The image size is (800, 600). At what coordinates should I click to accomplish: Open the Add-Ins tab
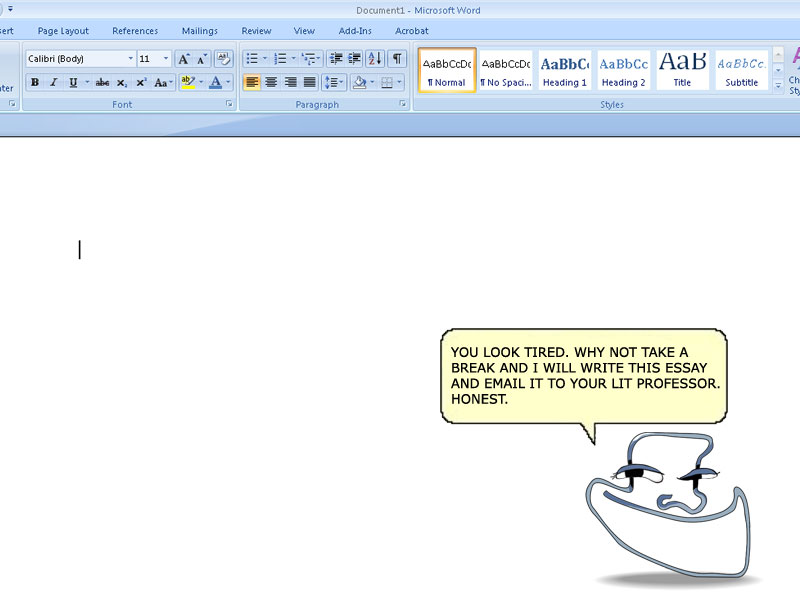(x=355, y=31)
